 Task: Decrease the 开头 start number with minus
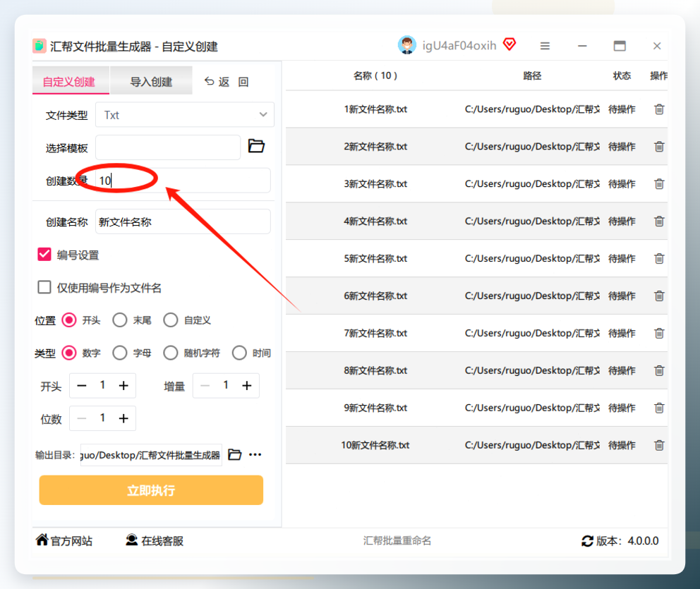click(82, 386)
